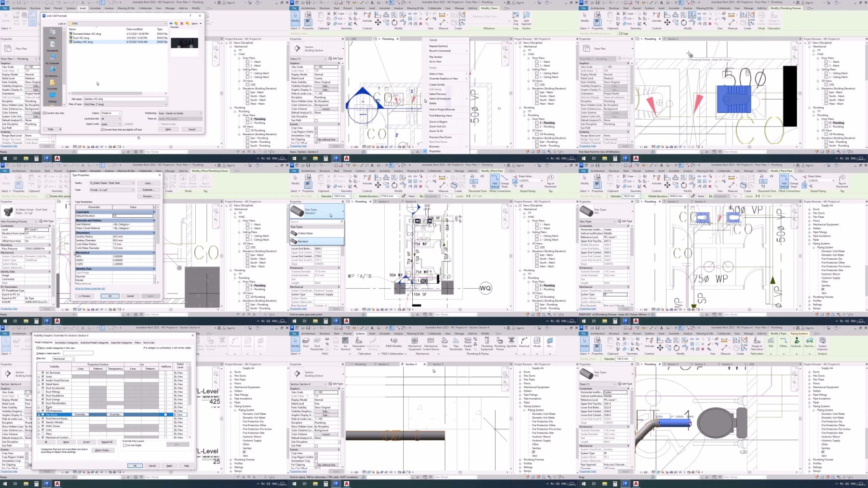Open Family dropdown in Type Properties dialog
The width and height of the screenshot is (868, 488).
[x=112, y=183]
